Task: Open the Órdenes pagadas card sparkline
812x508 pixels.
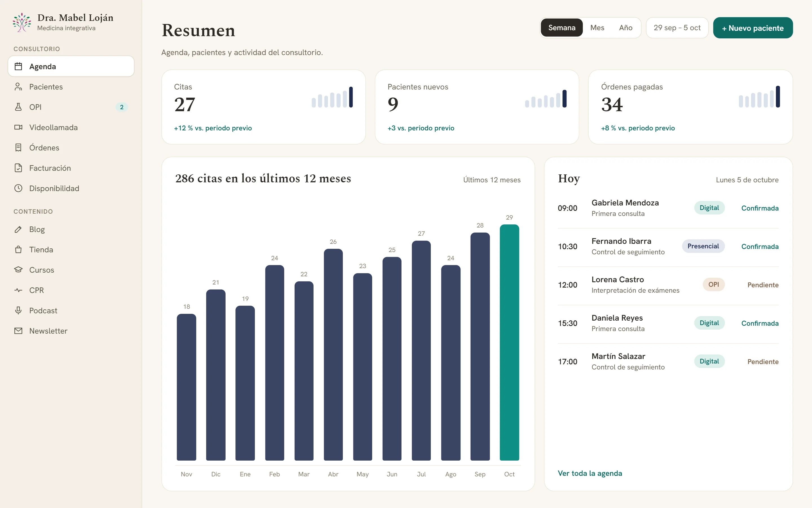Action: click(759, 97)
